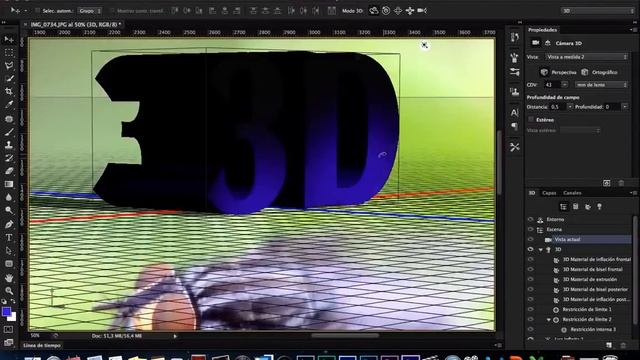
Task: Delete item with 3D panel trash icon
Action: point(623,345)
